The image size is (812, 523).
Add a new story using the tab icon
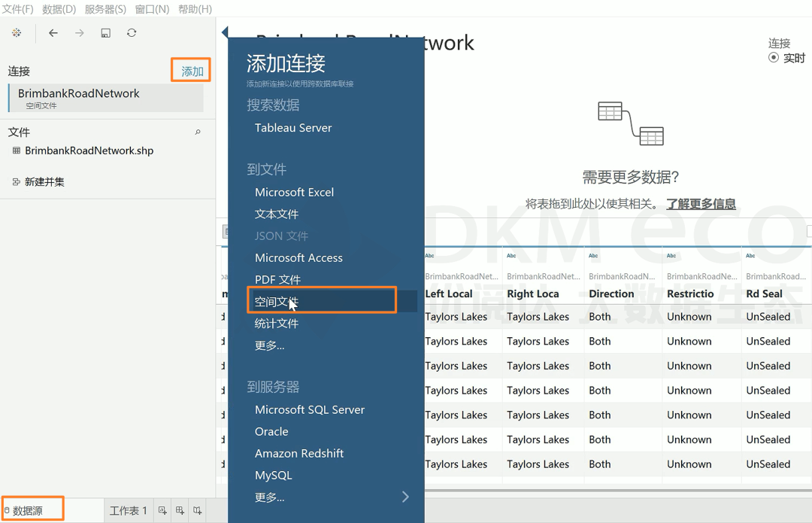click(197, 511)
